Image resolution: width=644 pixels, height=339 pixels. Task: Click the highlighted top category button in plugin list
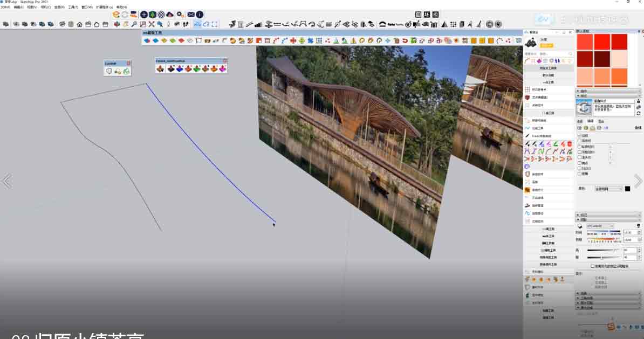[x=548, y=68]
